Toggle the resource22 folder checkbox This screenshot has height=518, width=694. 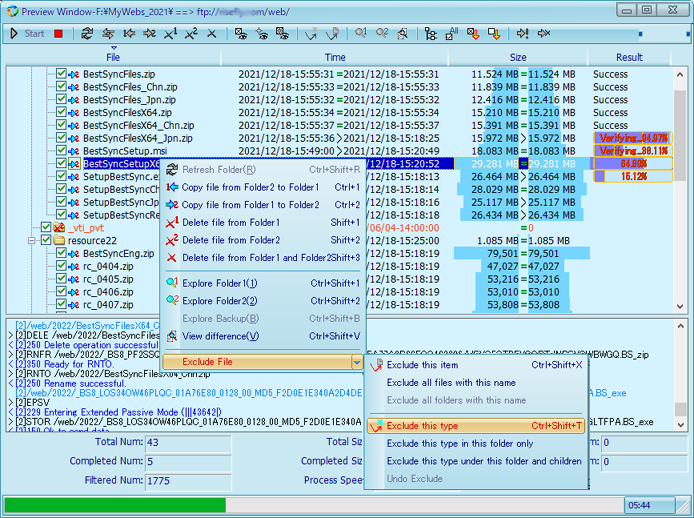tap(46, 240)
